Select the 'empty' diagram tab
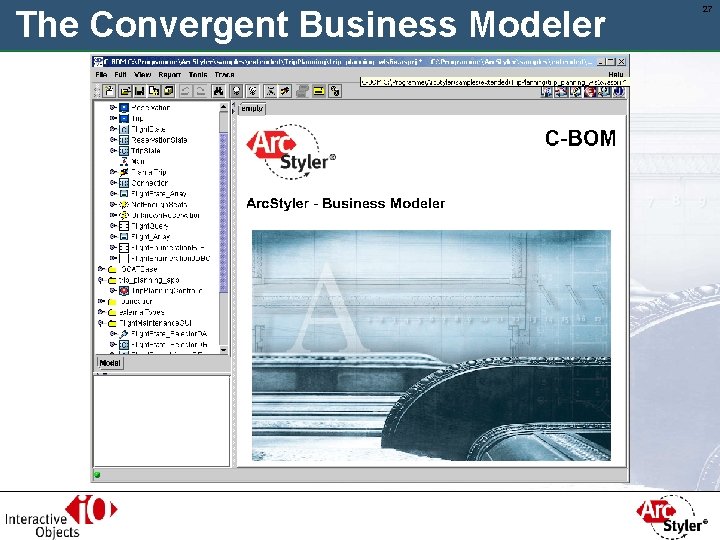720x540 pixels. tap(252, 109)
